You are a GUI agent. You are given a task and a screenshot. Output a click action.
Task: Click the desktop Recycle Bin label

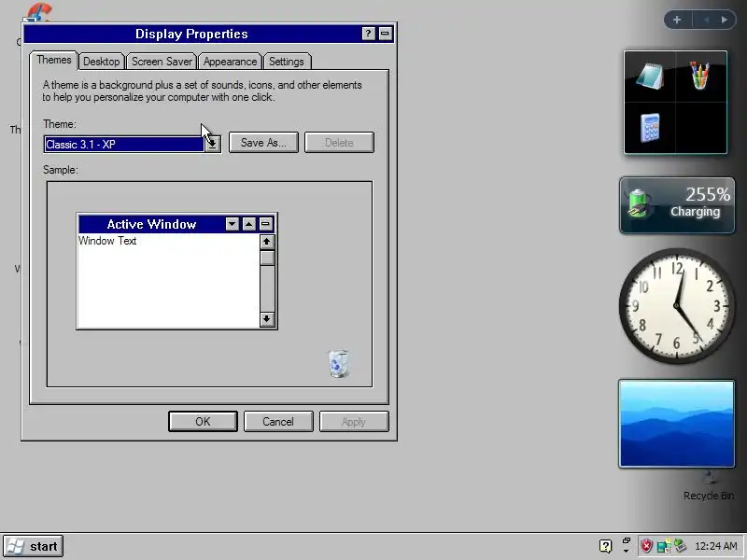pos(709,496)
